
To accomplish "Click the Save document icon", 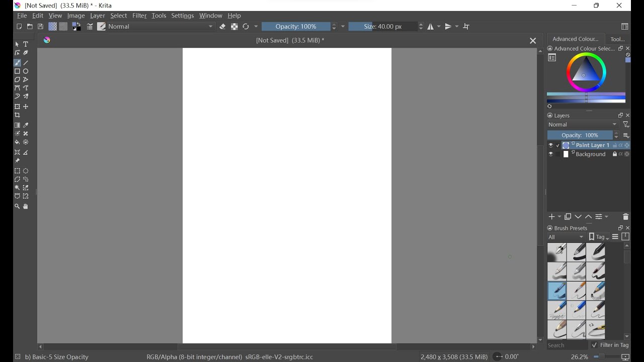I will (x=41, y=27).
